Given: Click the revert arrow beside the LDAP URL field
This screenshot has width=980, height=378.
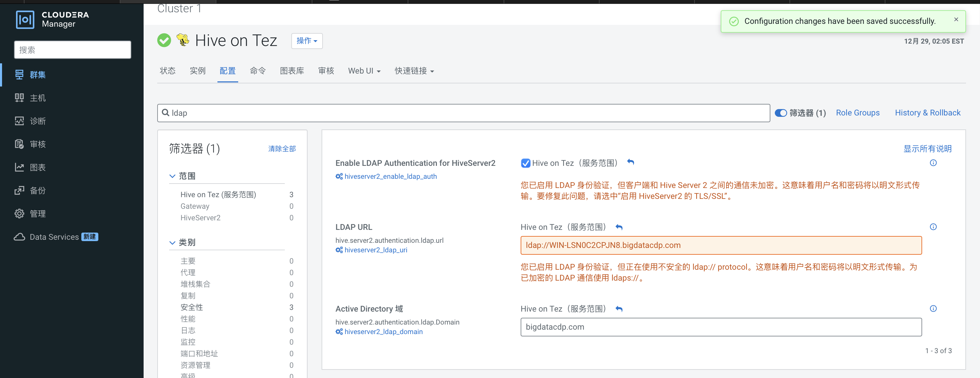Looking at the screenshot, I should [x=619, y=226].
